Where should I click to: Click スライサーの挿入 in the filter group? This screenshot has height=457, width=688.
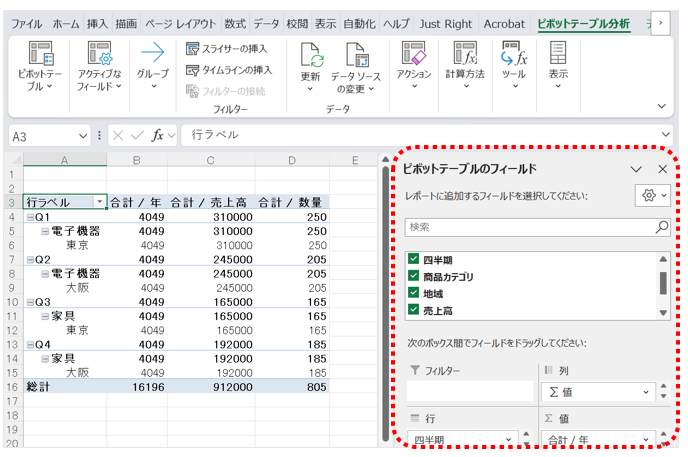226,49
